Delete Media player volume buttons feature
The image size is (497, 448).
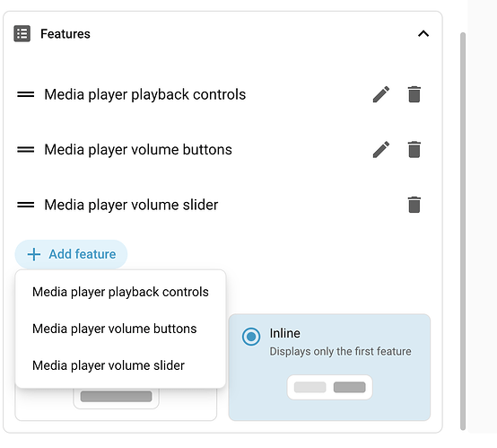click(x=414, y=149)
